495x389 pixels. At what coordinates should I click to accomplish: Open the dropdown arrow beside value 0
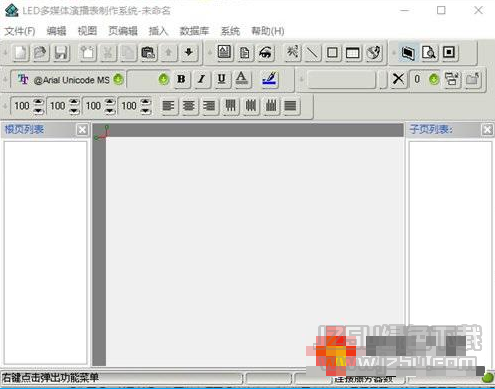(434, 79)
